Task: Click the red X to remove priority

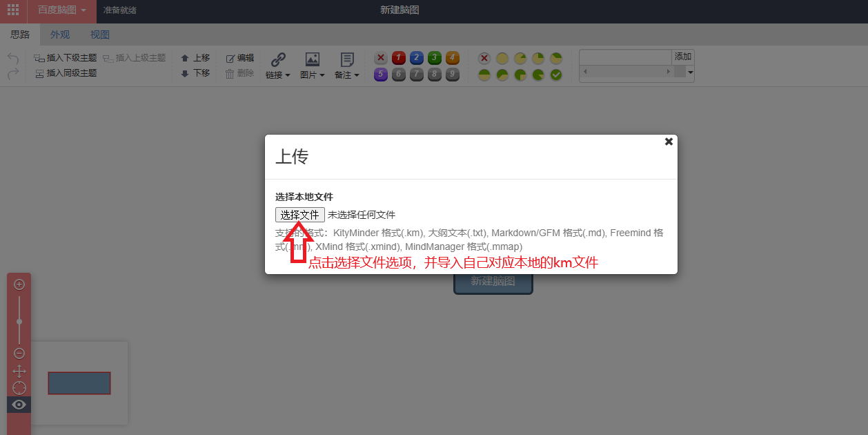Action: click(381, 58)
